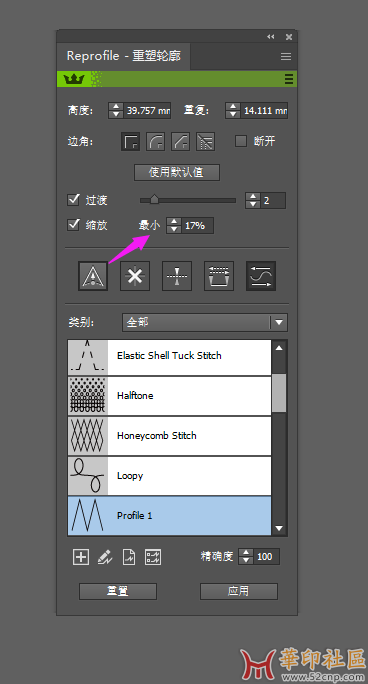This screenshot has width=368, height=684.
Task: Click the 使用默认值 button
Action: tap(177, 172)
